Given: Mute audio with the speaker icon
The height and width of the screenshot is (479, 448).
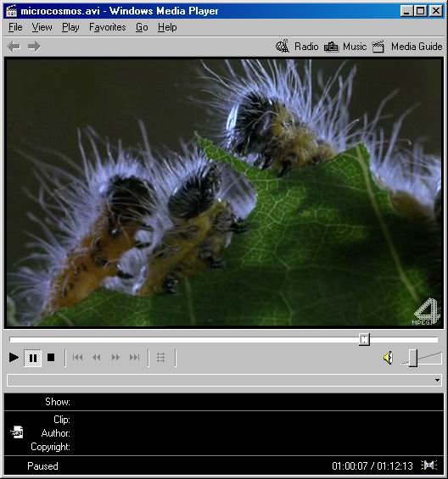Looking at the screenshot, I should (x=388, y=358).
